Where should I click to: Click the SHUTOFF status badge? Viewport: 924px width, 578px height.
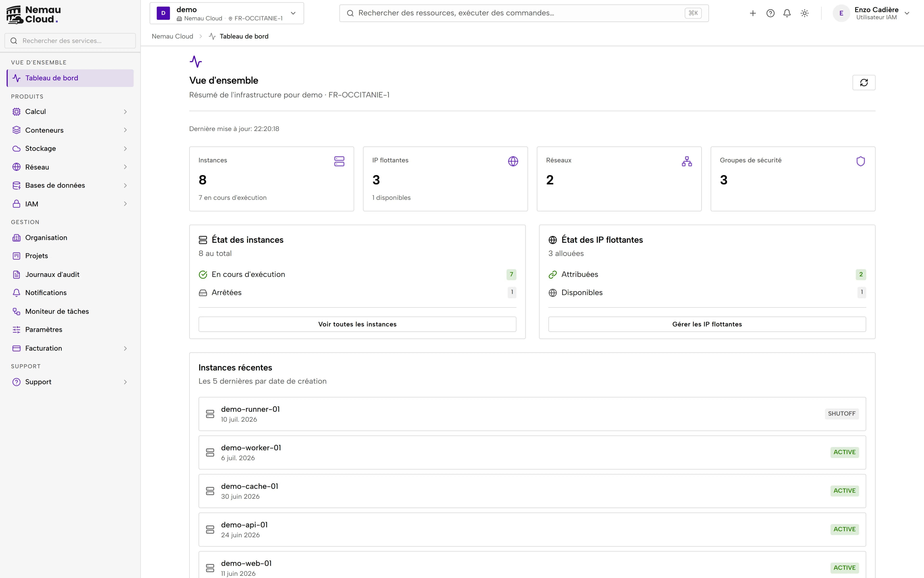pos(841,414)
